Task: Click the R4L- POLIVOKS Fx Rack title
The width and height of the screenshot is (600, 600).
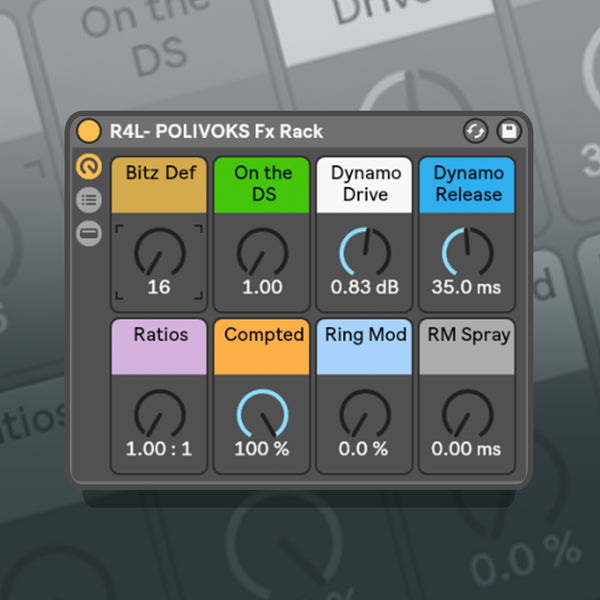Action: 216,131
